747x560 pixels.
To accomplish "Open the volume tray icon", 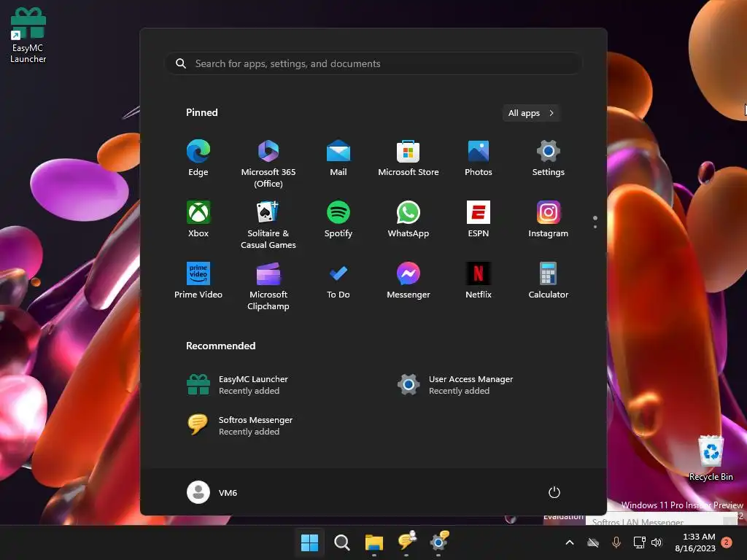I will [x=657, y=542].
